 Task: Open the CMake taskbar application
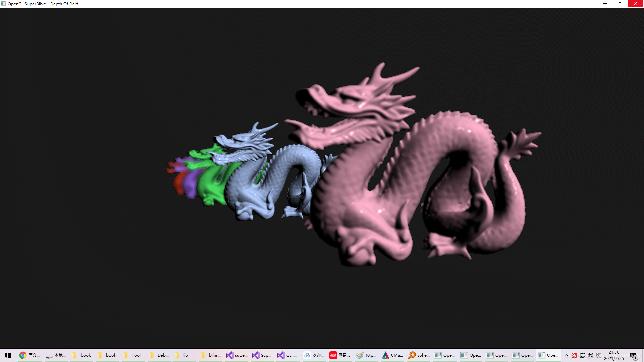[x=392, y=355]
